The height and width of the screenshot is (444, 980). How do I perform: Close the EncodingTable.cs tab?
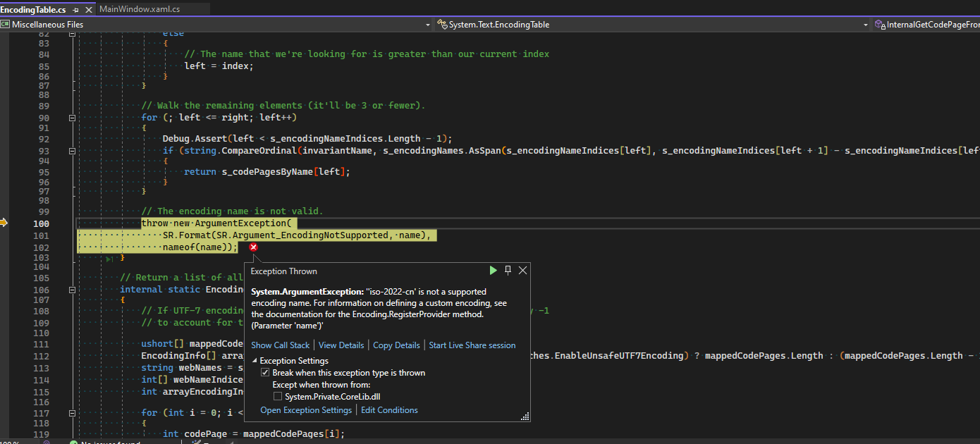coord(88,10)
